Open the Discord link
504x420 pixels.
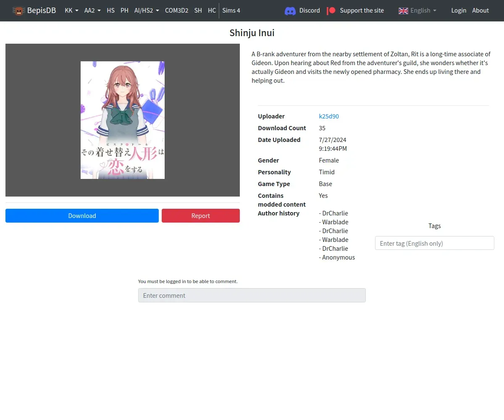point(310,10)
